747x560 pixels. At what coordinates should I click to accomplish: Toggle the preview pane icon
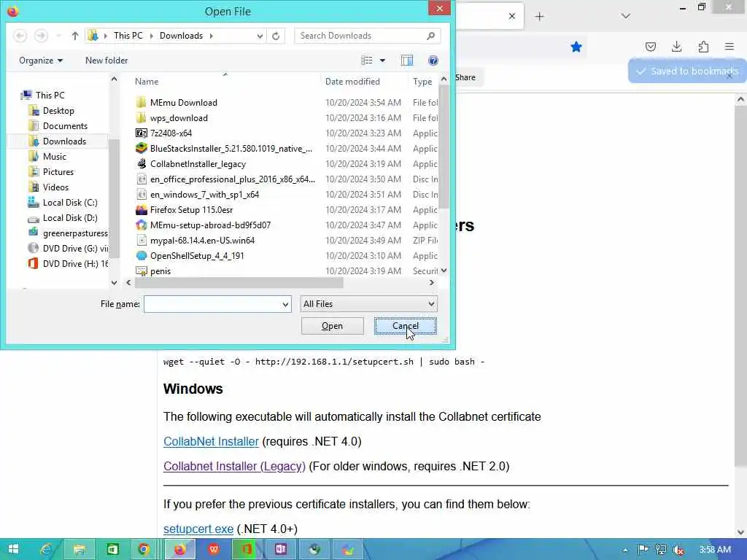407,61
